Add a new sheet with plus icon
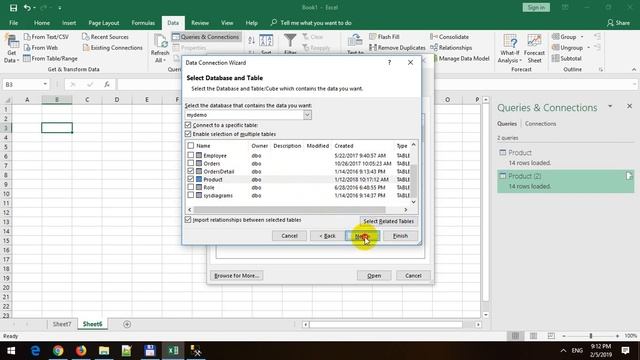 click(127, 324)
